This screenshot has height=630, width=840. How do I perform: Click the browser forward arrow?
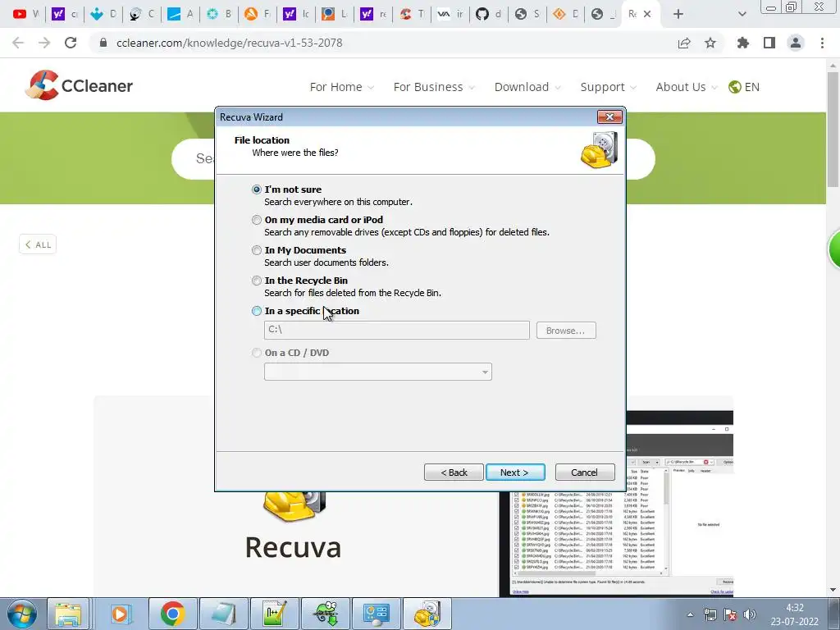click(44, 43)
